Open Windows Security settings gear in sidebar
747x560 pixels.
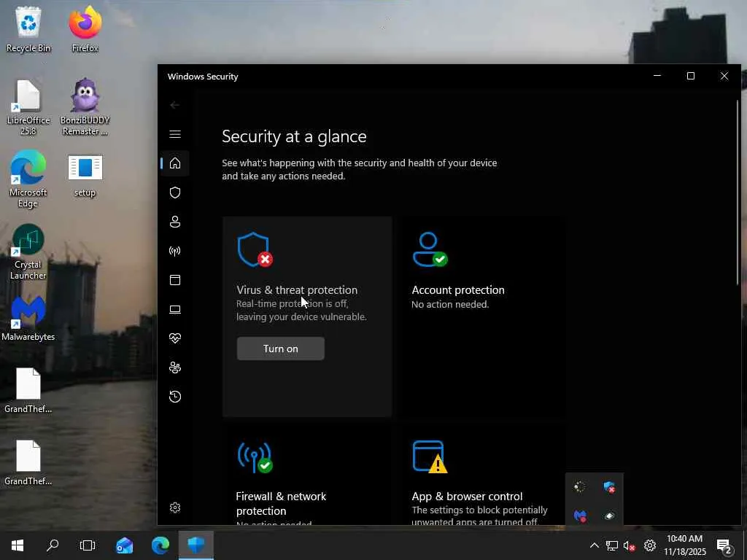click(175, 507)
